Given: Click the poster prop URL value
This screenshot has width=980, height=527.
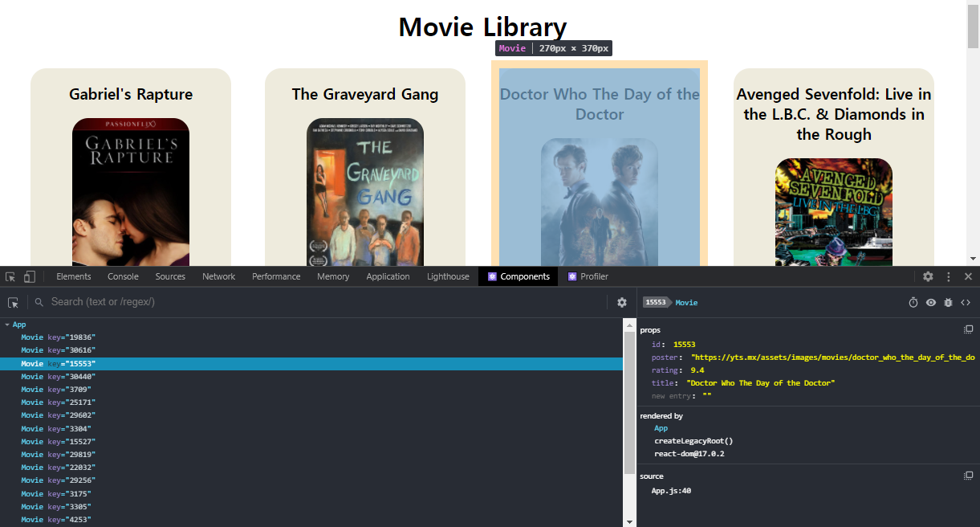Looking at the screenshot, I should coord(832,357).
